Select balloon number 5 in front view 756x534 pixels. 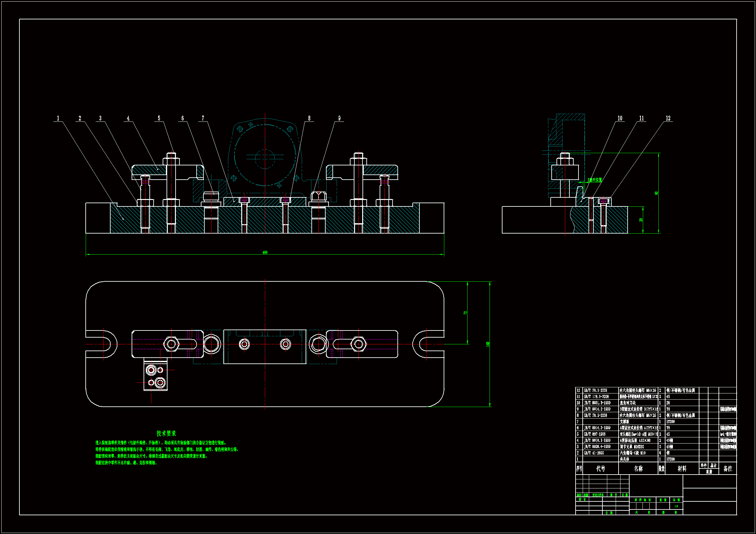click(x=159, y=118)
